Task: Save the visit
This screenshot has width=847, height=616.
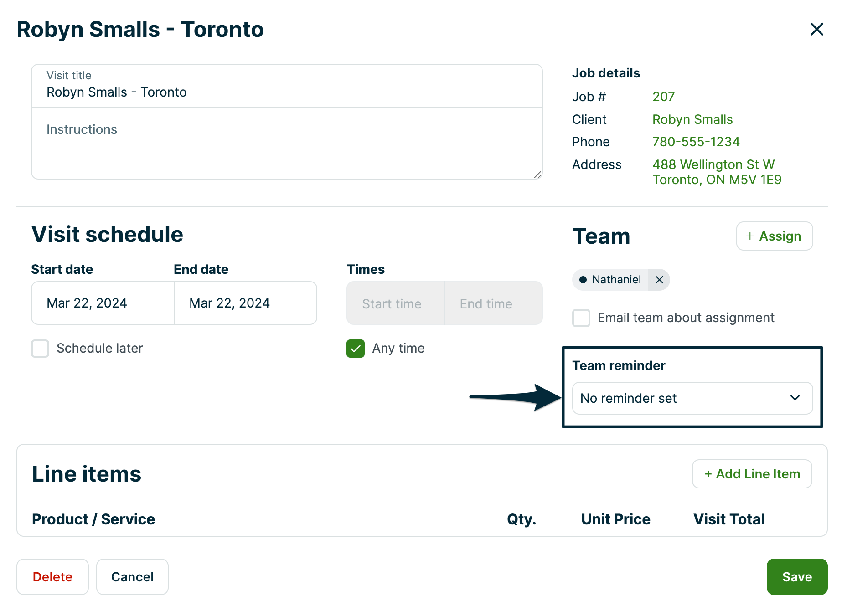Action: (x=796, y=577)
